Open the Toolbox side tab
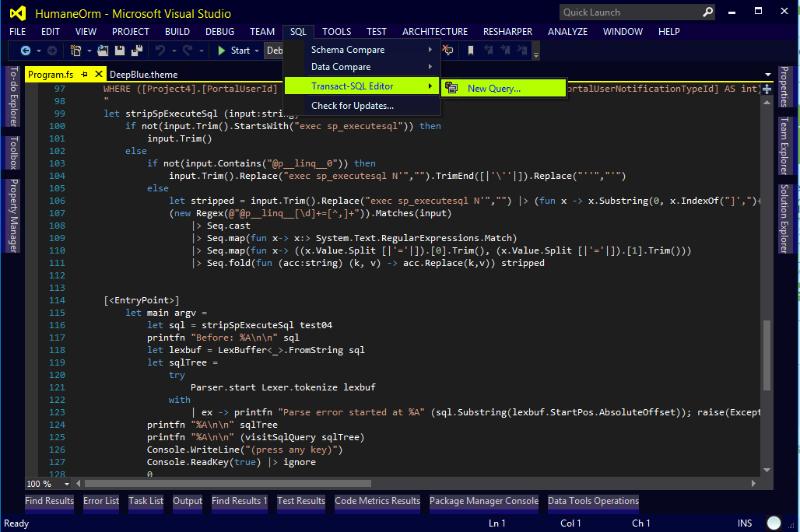 click(x=14, y=152)
